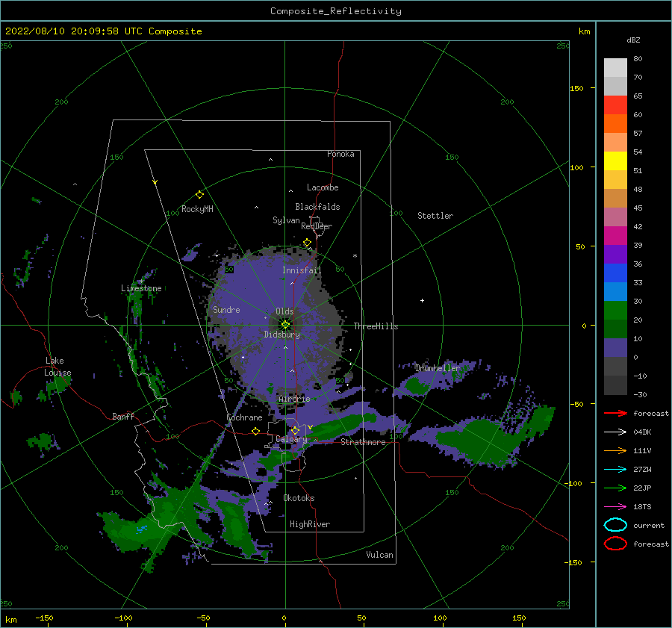Click the Calgary city label
The height and width of the screenshot is (628, 672).
coord(291,439)
